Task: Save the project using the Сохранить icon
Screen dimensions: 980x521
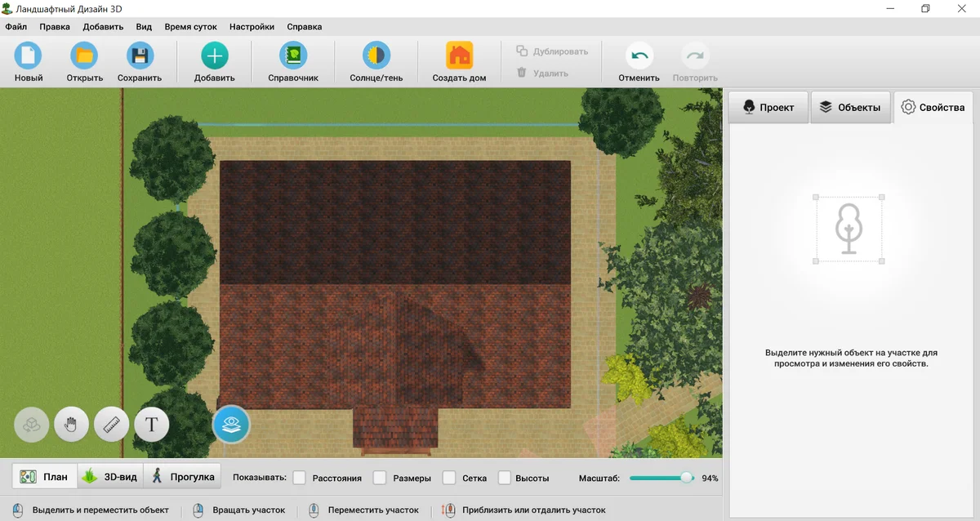Action: point(140,56)
